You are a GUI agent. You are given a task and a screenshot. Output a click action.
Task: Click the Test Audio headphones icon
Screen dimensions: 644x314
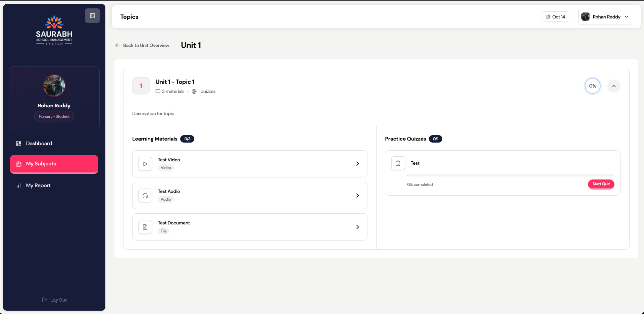tap(145, 196)
